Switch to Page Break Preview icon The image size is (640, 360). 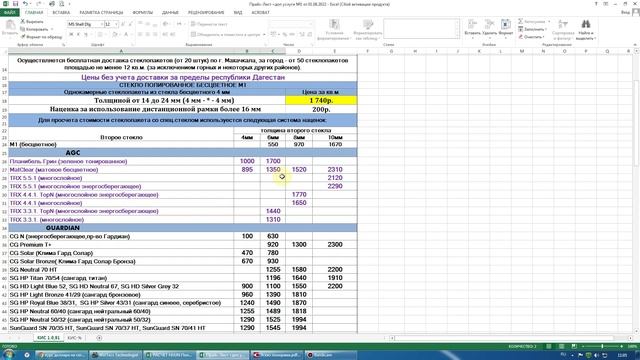pyautogui.click(x=574, y=346)
